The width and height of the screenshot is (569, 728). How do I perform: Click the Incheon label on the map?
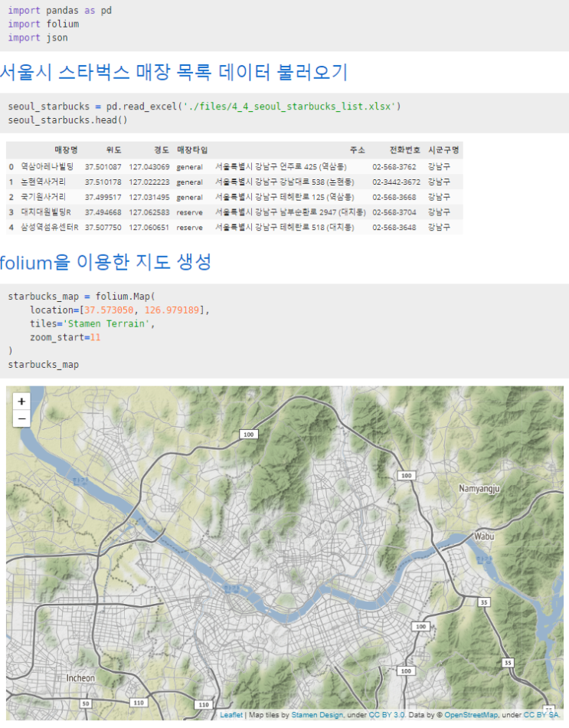tap(80, 678)
